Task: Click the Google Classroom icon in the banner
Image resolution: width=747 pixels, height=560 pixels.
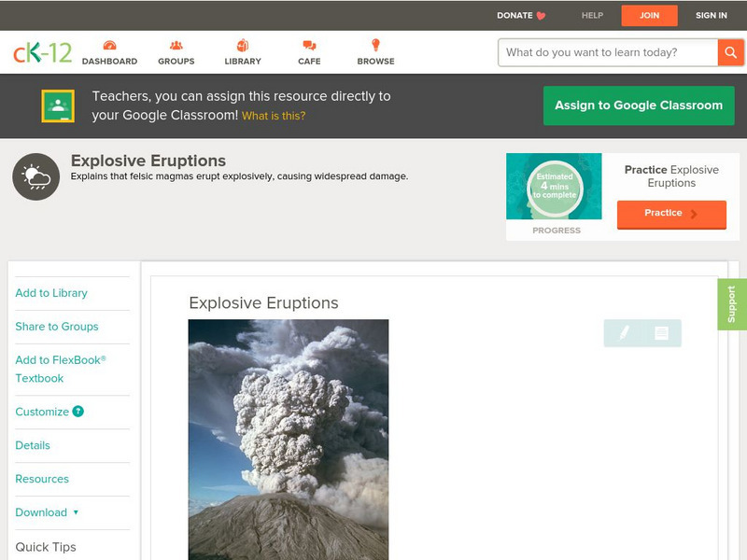Action: point(59,105)
